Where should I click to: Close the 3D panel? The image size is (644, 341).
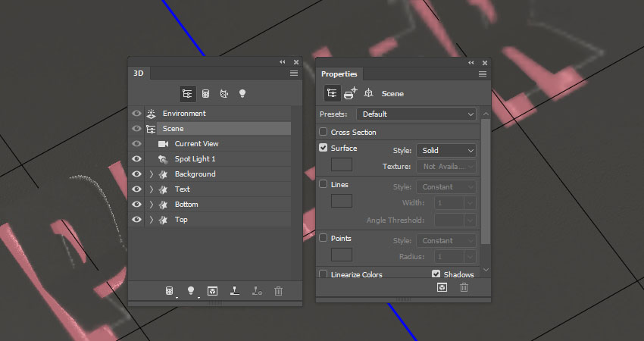point(296,62)
